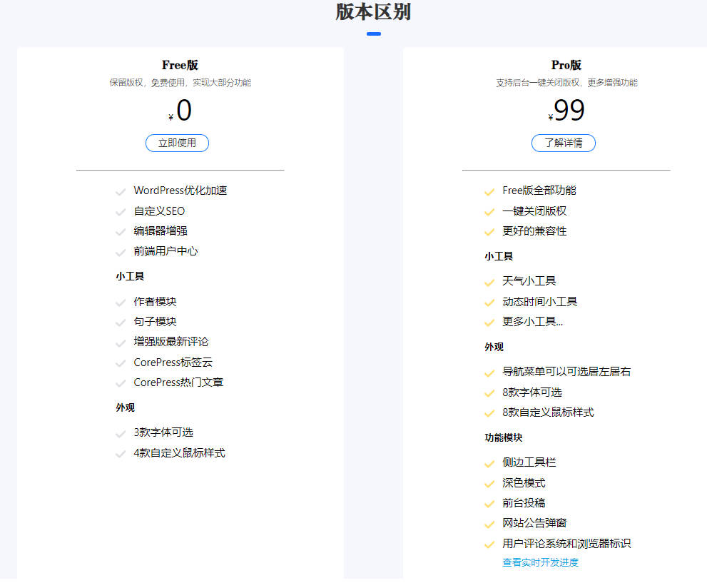707x588 pixels.
Task: Click the 小工具 heading in Free版 card
Action: tap(130, 276)
